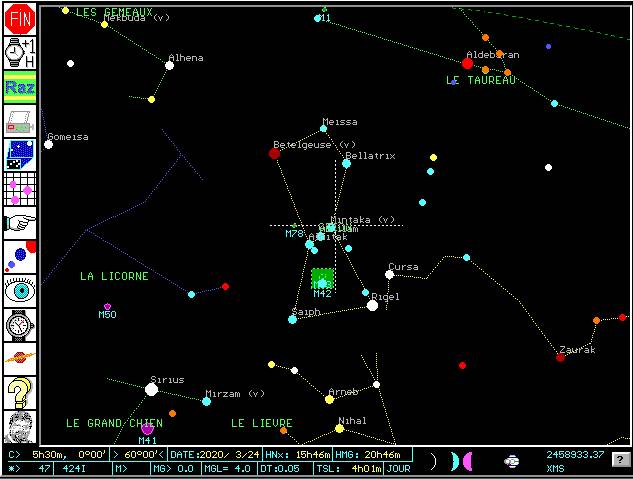Open the blue star map sheet icon
This screenshot has width=633, height=479.
pyautogui.click(x=20, y=155)
